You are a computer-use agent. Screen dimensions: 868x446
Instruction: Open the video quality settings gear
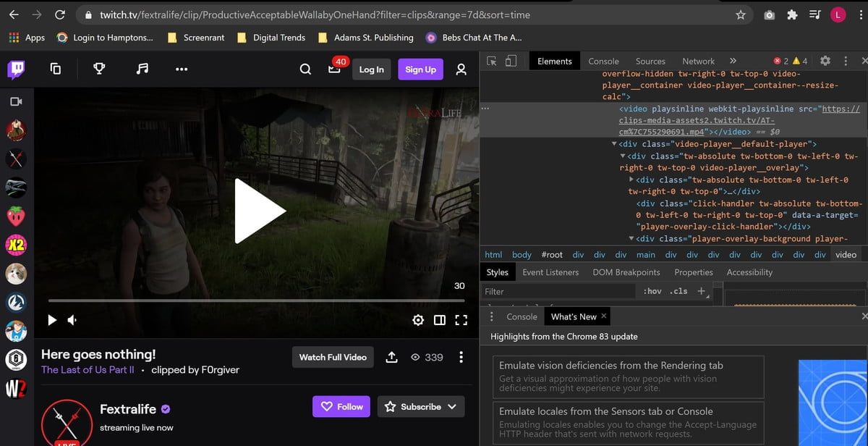[418, 319]
